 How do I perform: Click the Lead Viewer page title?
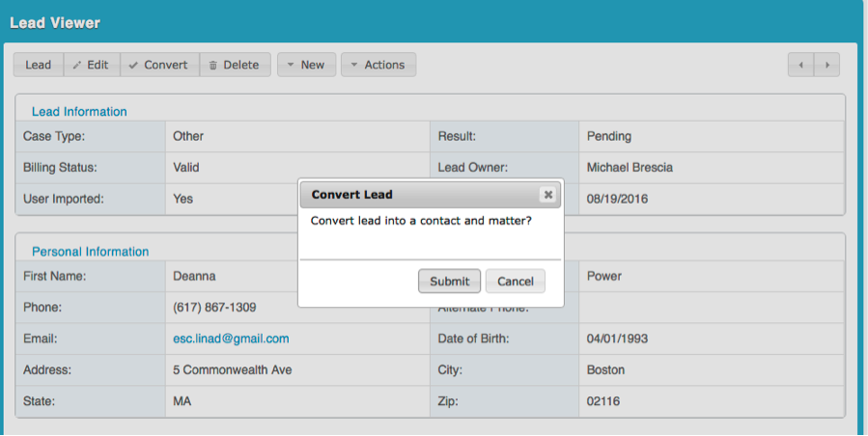(x=55, y=22)
